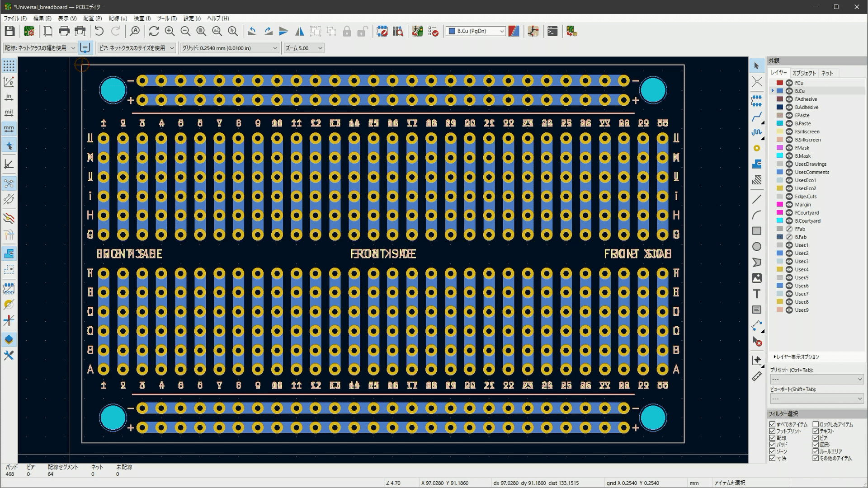Select the Route Tracks tool
Image resolution: width=868 pixels, height=488 pixels.
tap(757, 117)
